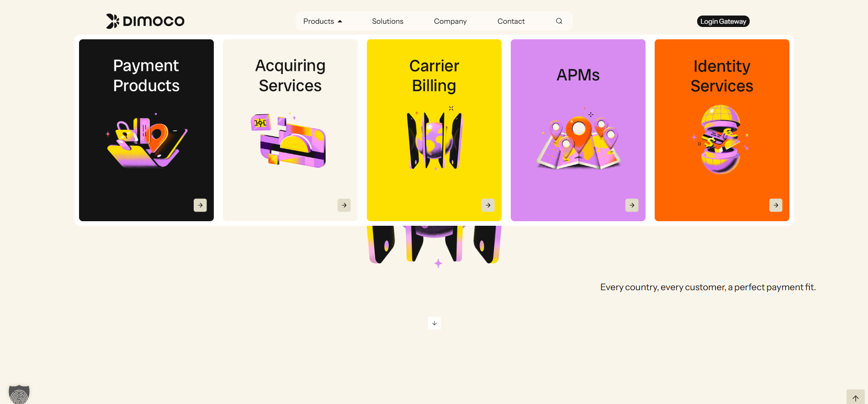Click arrow icon on APMs card
Screen dimensions: 868x404
632,205
